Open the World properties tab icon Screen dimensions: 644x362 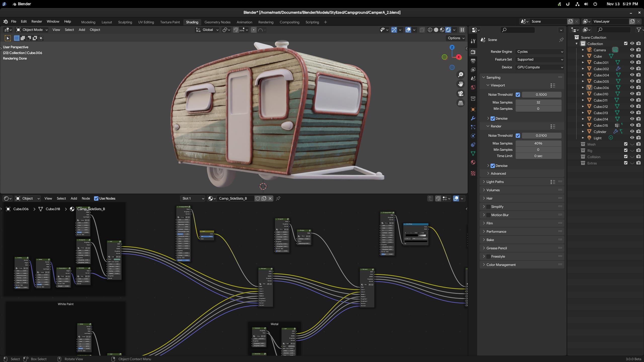tap(473, 87)
